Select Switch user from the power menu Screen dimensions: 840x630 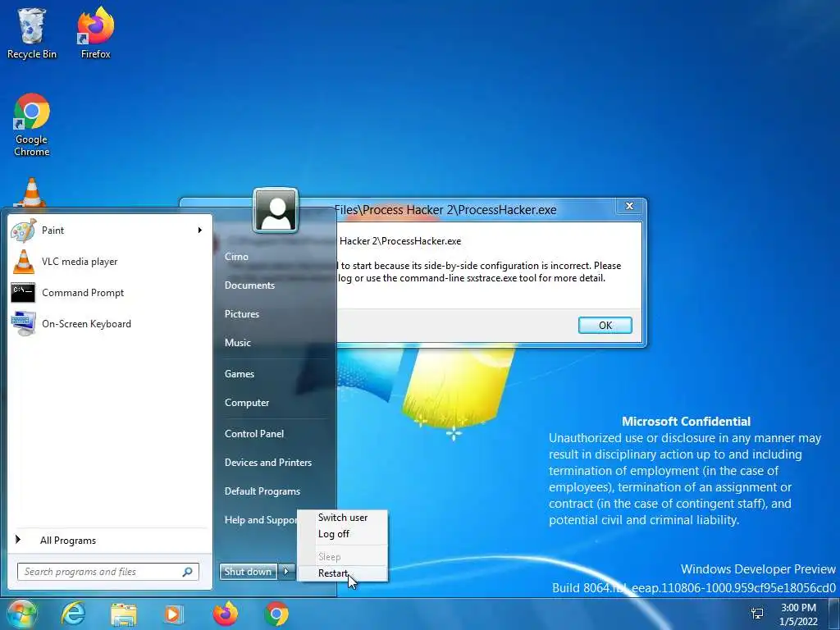pyautogui.click(x=343, y=518)
